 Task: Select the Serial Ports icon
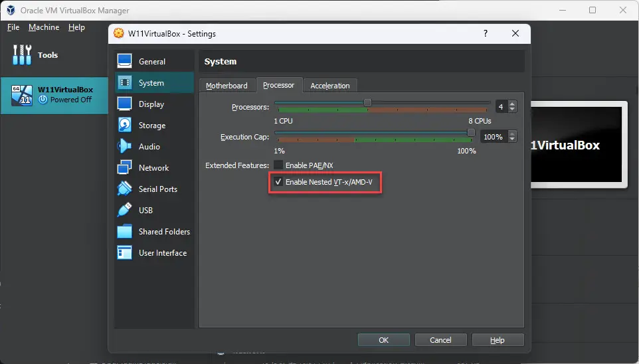pyautogui.click(x=125, y=189)
